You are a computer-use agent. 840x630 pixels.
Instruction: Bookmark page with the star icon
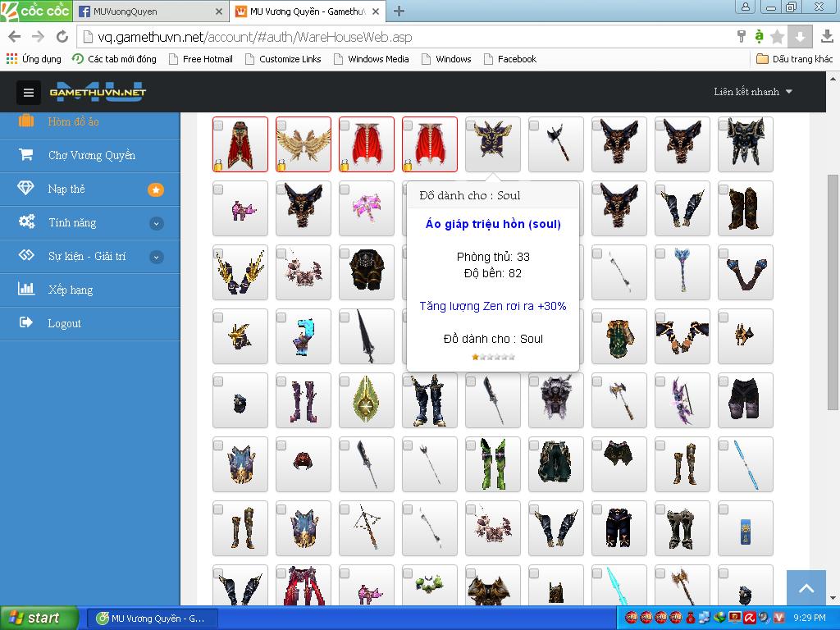coord(777,37)
